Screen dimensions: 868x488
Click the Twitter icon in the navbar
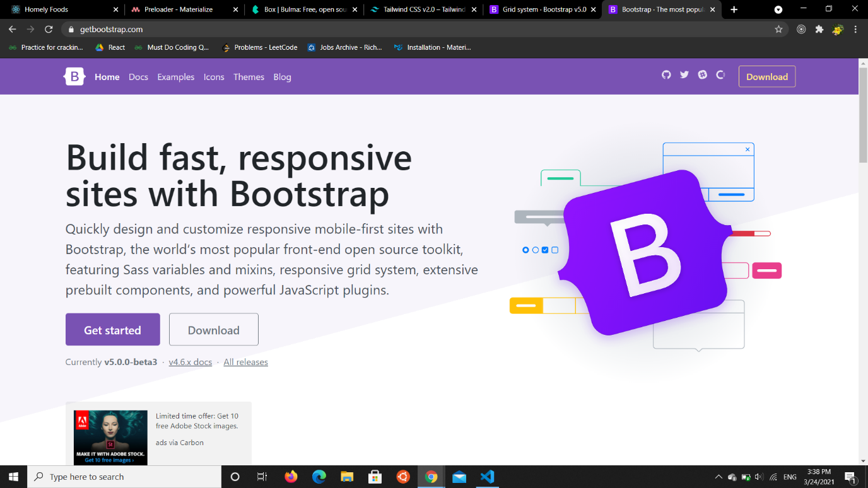tap(684, 75)
